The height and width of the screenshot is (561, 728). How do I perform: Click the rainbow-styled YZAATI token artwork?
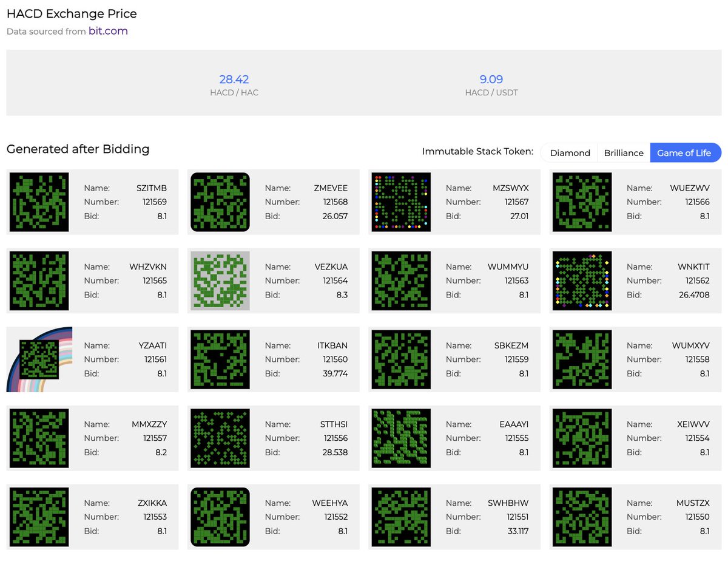tap(38, 359)
